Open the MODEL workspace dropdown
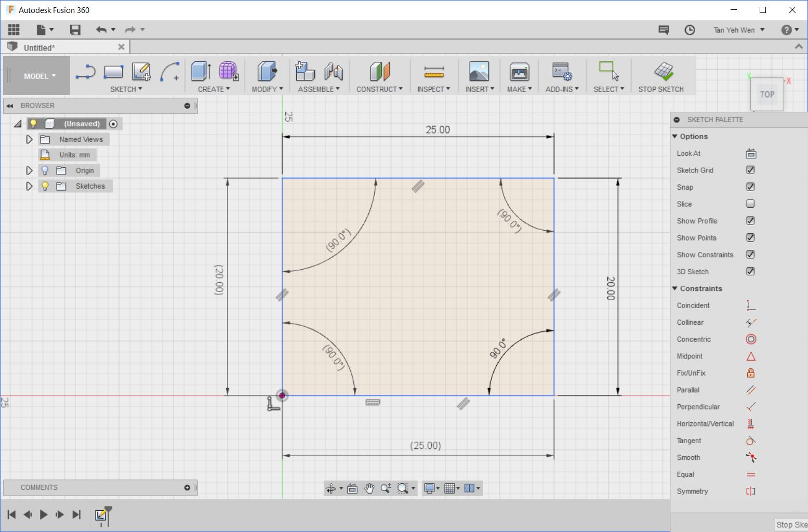The width and height of the screenshot is (808, 532). click(x=39, y=76)
